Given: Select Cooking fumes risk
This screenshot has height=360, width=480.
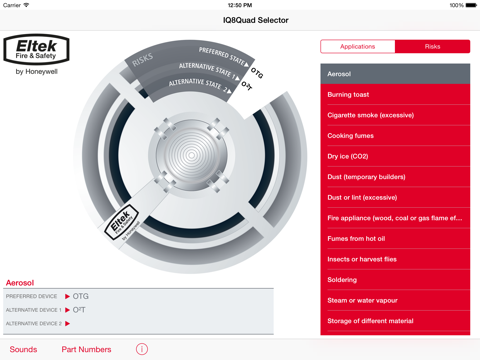Looking at the screenshot, I should click(x=395, y=136).
